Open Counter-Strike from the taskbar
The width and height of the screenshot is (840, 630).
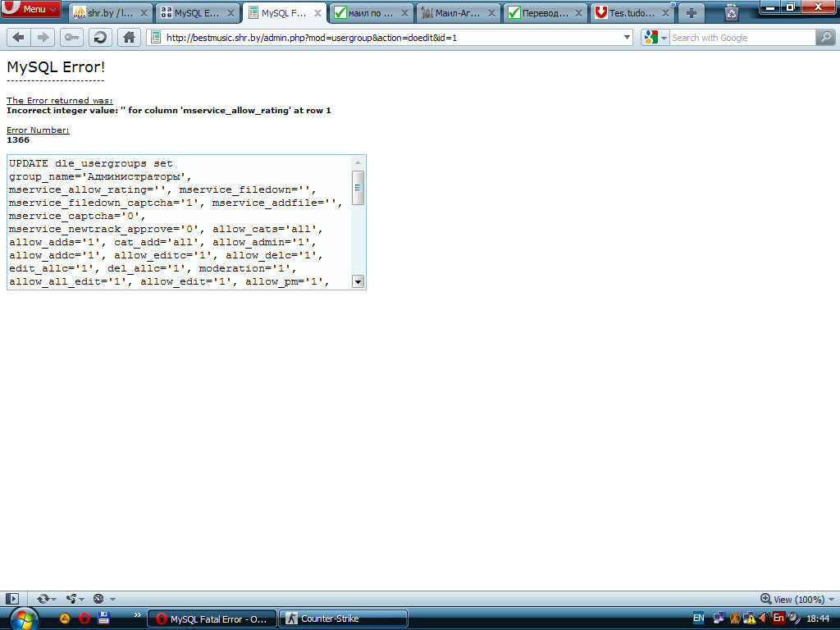click(343, 619)
